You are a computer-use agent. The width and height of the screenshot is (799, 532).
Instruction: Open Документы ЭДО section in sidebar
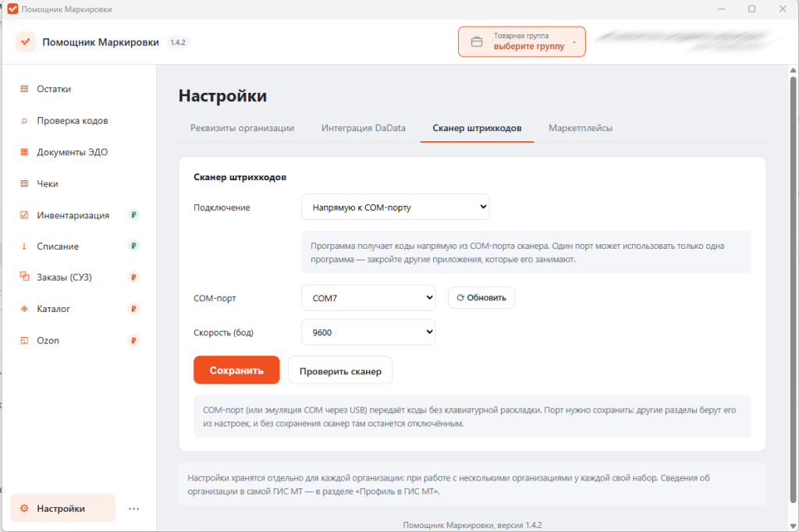[x=78, y=152]
